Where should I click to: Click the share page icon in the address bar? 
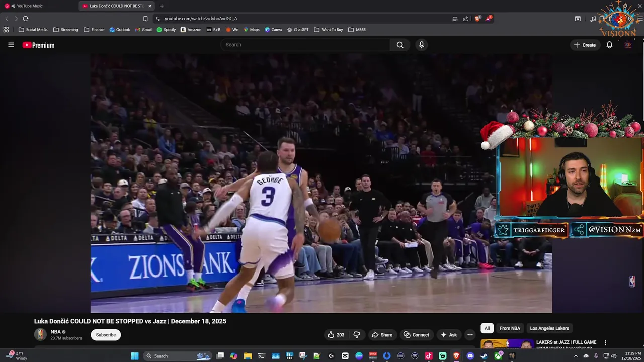pyautogui.click(x=465, y=19)
